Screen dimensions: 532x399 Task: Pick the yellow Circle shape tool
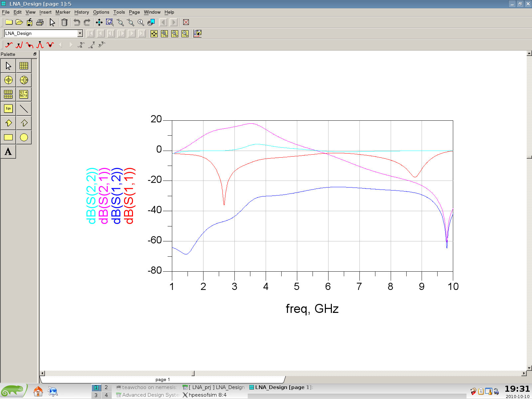(24, 137)
